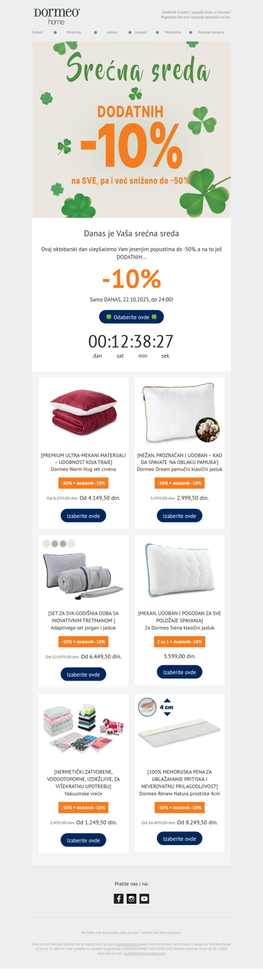Image resolution: width=263 pixels, height=980 pixels.
Task: Choose Izaberite ovde for Siena jastuk
Action: (x=179, y=672)
